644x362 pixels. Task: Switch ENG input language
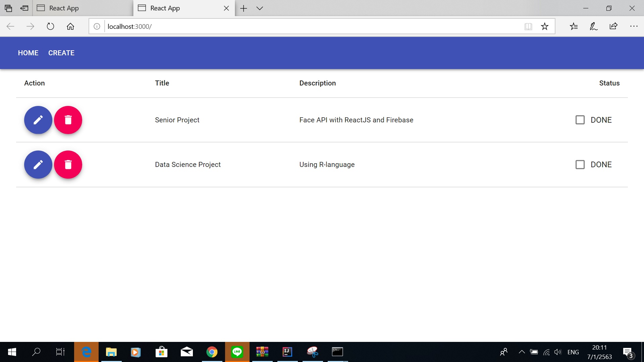pos(573,352)
